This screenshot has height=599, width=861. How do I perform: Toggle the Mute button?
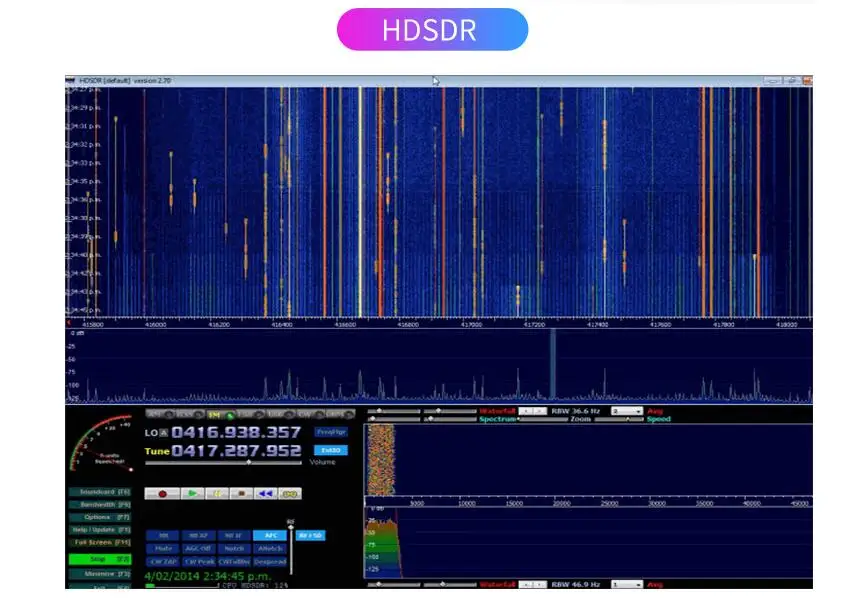[x=163, y=548]
